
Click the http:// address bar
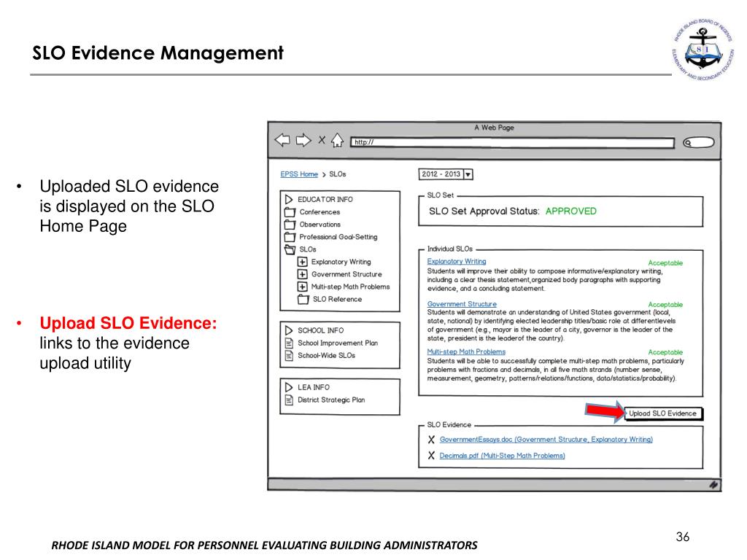[512, 142]
